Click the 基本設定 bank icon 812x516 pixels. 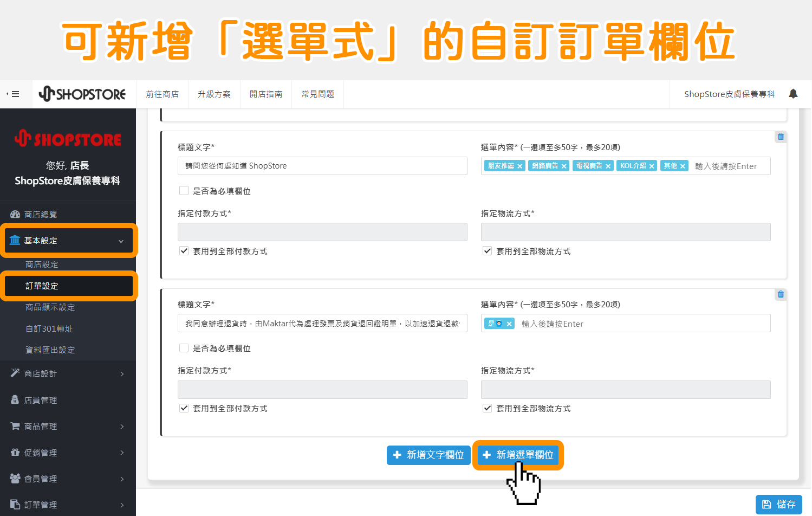click(x=15, y=240)
